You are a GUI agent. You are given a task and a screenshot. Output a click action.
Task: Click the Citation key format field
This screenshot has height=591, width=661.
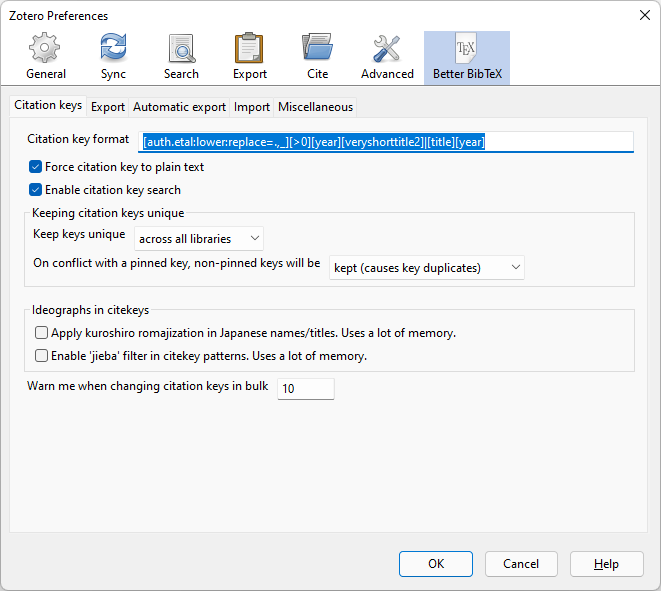pos(386,142)
